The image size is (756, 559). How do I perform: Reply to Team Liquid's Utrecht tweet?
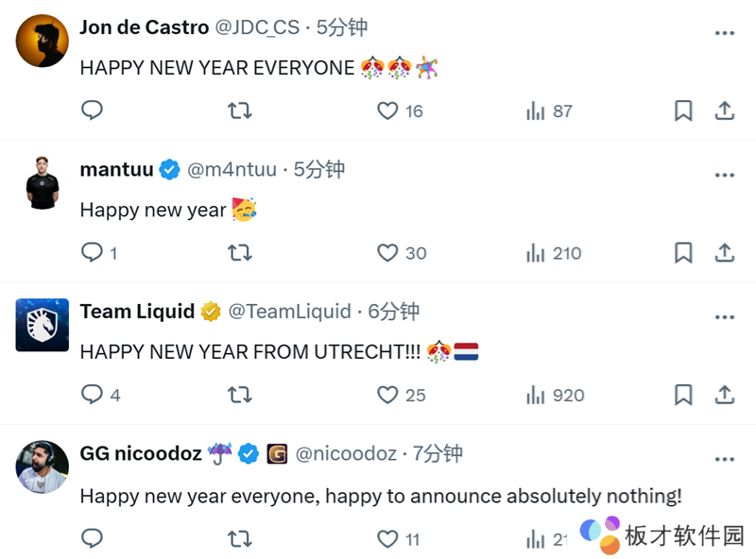92,395
